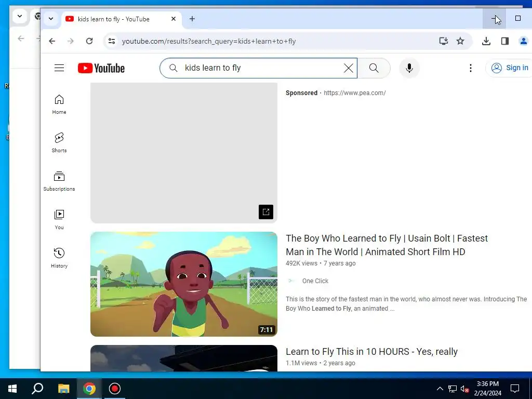Screen dimensions: 532x399
Task: Open the 10 HOURS video thumbnail
Action: (184, 358)
